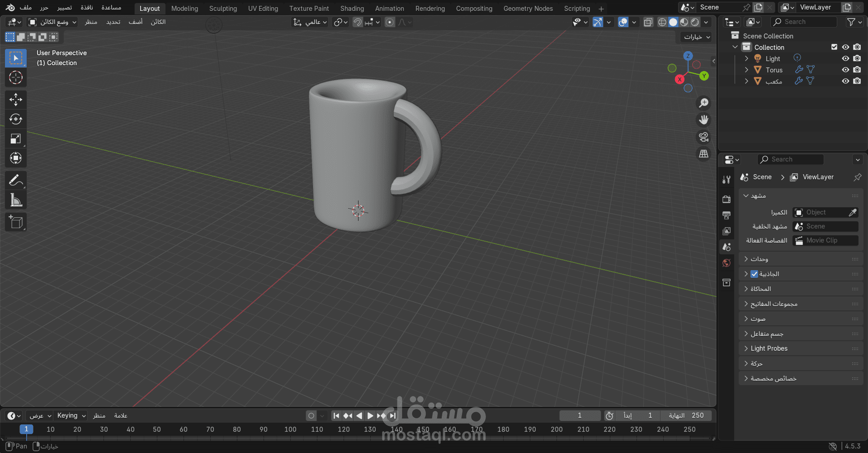Disable the Light's camera render visibility

click(857, 58)
